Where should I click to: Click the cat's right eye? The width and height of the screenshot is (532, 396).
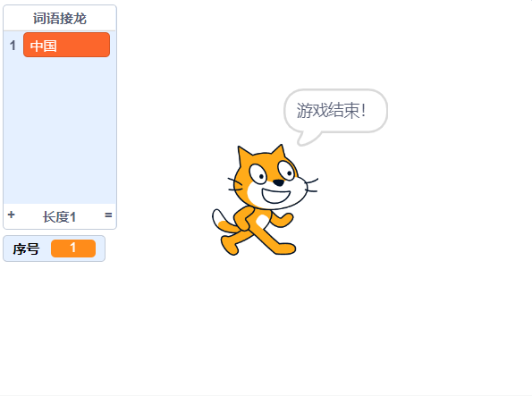point(287,171)
